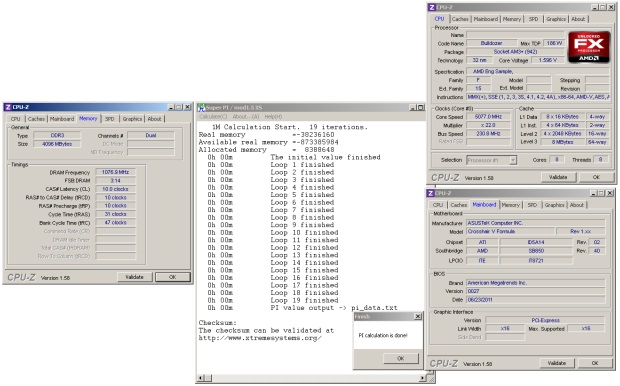Click OK in the Mainboard CPU-Z window
The image size is (620, 386).
(595, 363)
